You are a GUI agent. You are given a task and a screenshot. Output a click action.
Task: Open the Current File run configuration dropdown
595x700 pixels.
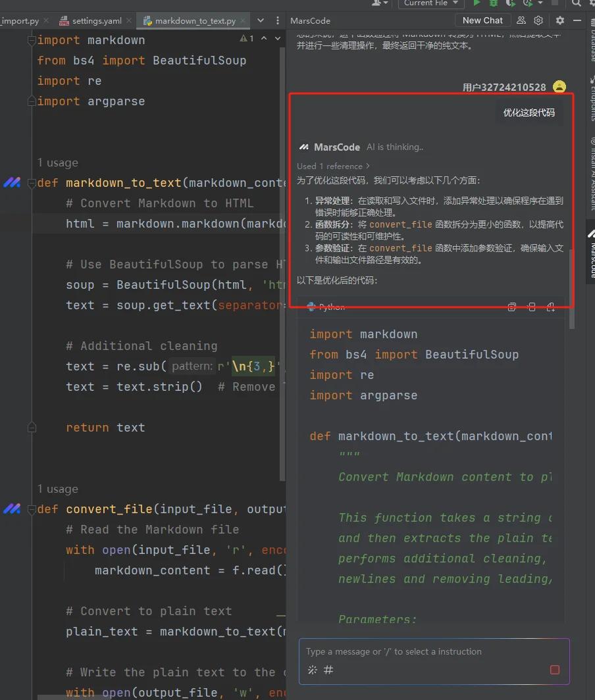point(431,3)
